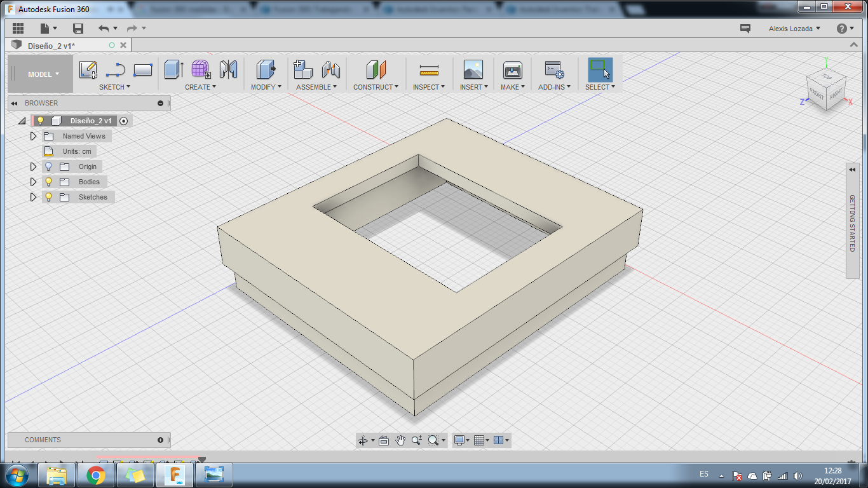This screenshot has width=868, height=488.
Task: Click the RIGHT face of the ViewCube
Action: pos(836,94)
